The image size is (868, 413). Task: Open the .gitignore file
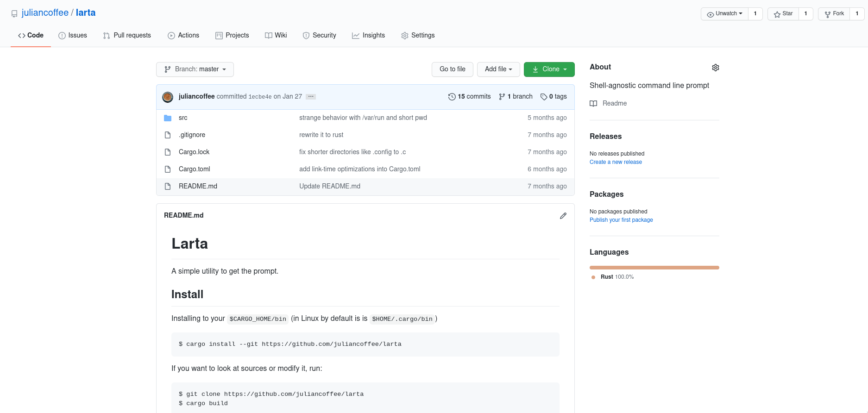coord(192,135)
